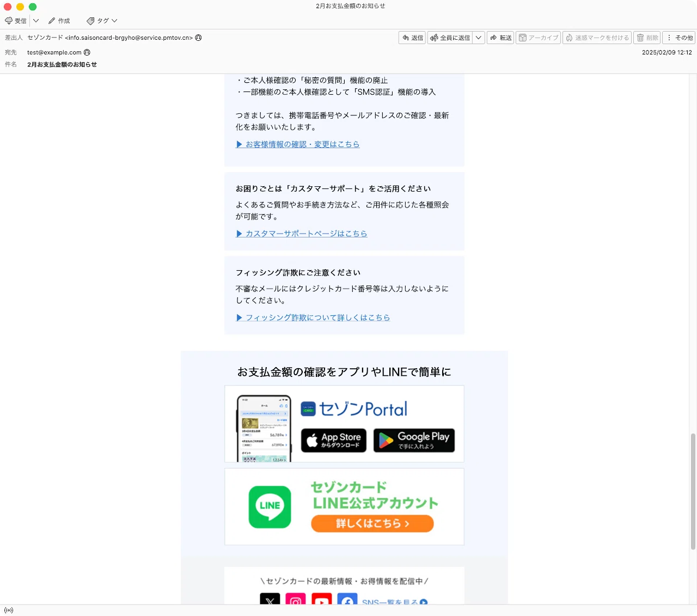The width and height of the screenshot is (697, 616).
Task: Expand the reply-all dropdown arrow
Action: [479, 38]
